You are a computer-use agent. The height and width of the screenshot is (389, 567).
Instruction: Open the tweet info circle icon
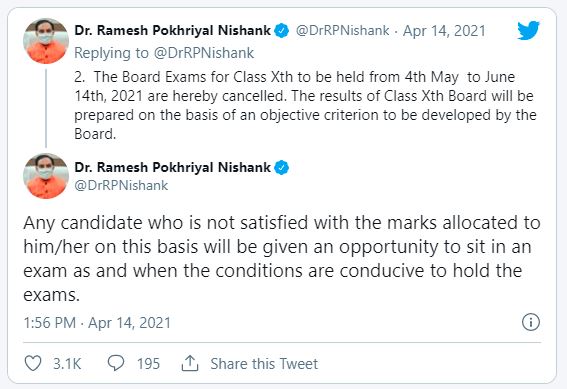(x=531, y=322)
